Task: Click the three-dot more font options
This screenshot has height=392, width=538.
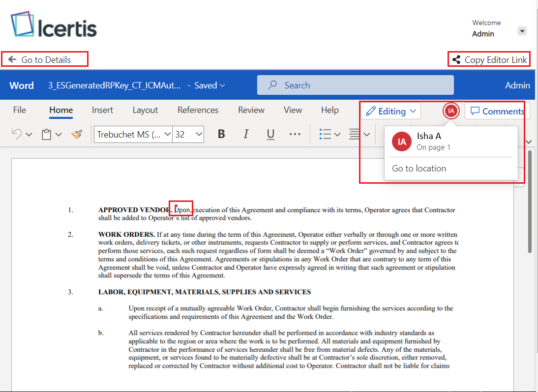Action: click(x=295, y=134)
